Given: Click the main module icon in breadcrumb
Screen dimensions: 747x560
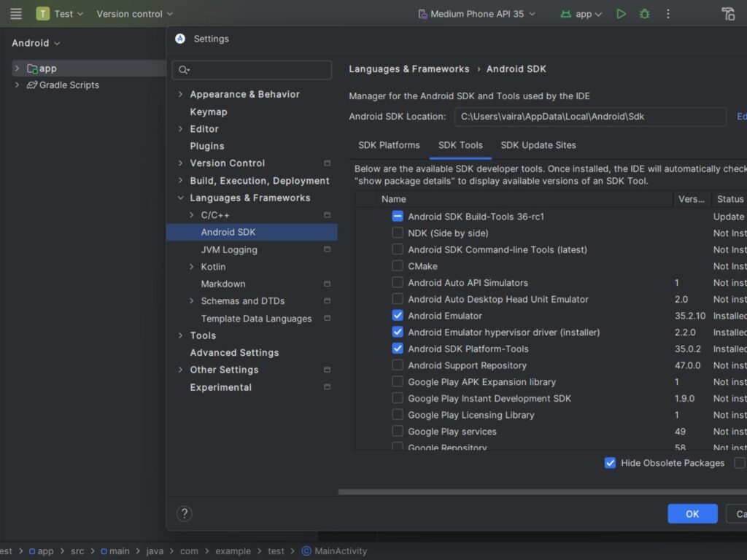Looking at the screenshot, I should point(104,551).
